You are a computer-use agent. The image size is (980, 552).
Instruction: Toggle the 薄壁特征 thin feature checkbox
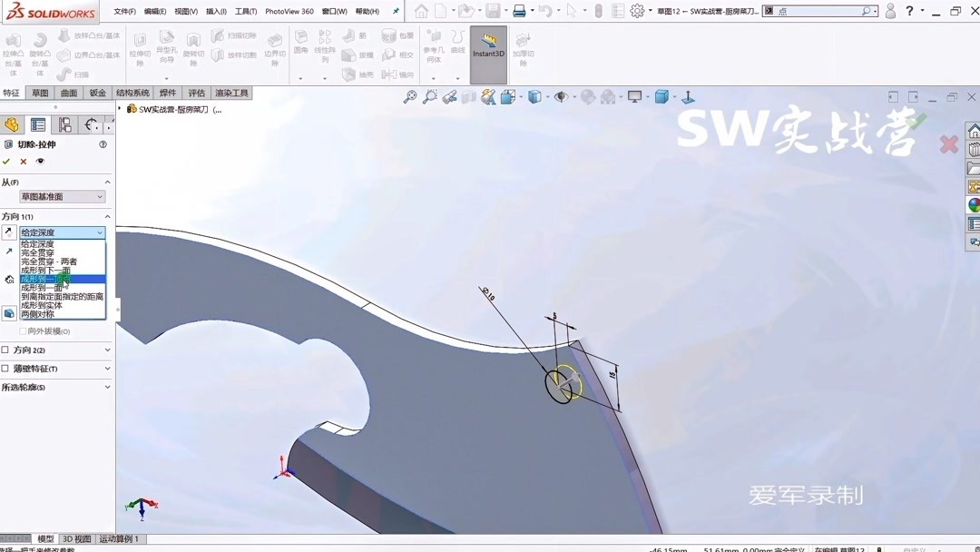point(7,368)
